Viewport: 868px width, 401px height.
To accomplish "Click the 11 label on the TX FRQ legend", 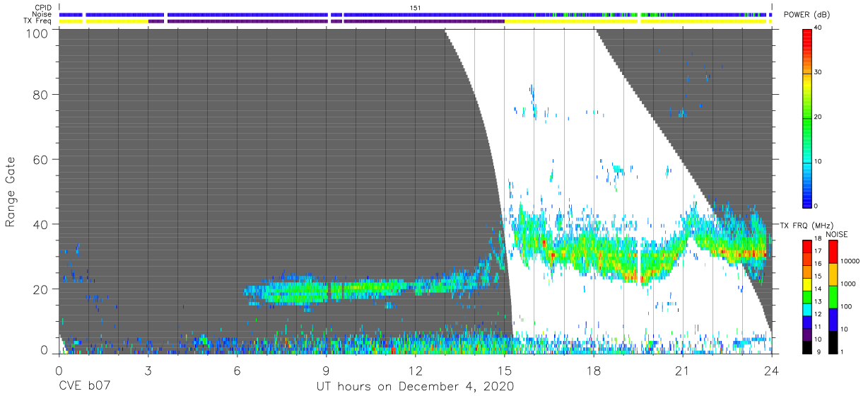I will coord(818,327).
